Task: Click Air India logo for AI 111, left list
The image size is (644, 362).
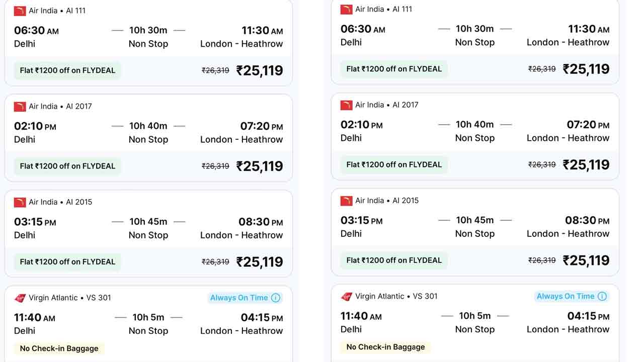Action: click(x=20, y=11)
